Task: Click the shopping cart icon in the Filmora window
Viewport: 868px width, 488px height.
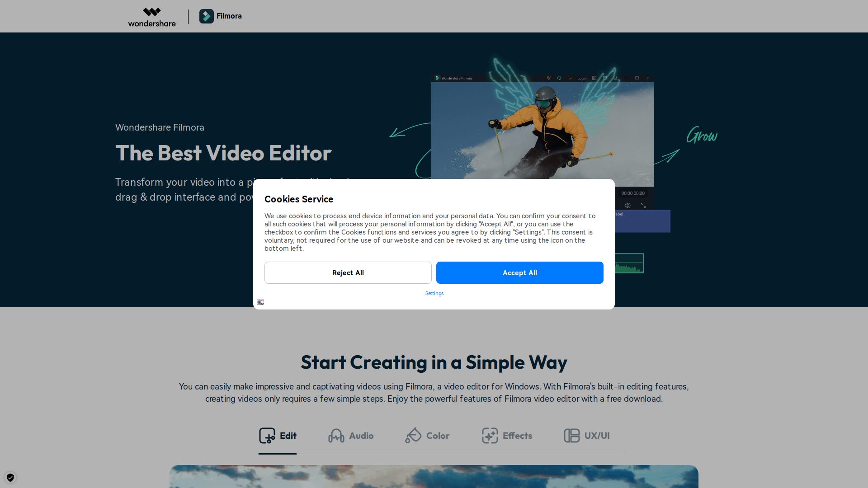Action: click(x=570, y=78)
